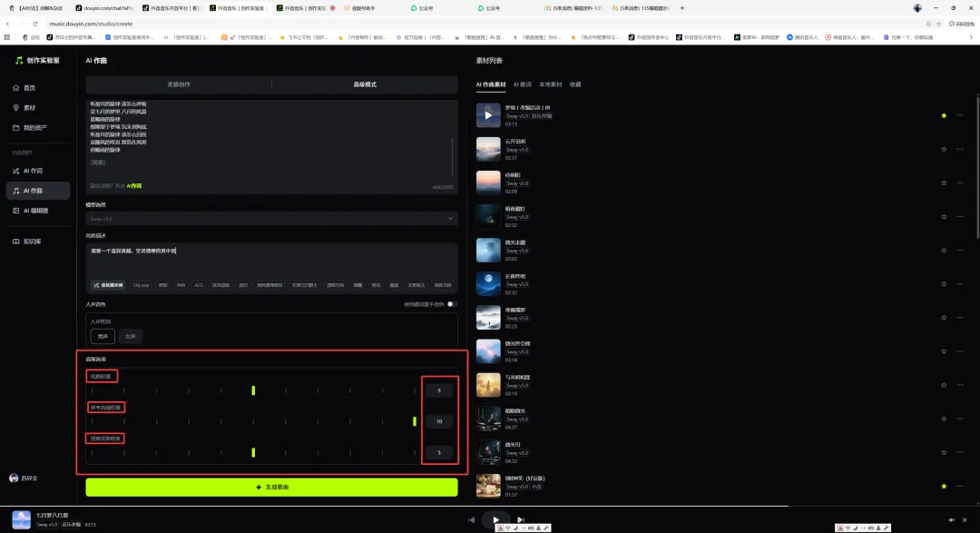Click the 优化提示词 optimize prompt button
980x533 pixels.
tap(109, 285)
